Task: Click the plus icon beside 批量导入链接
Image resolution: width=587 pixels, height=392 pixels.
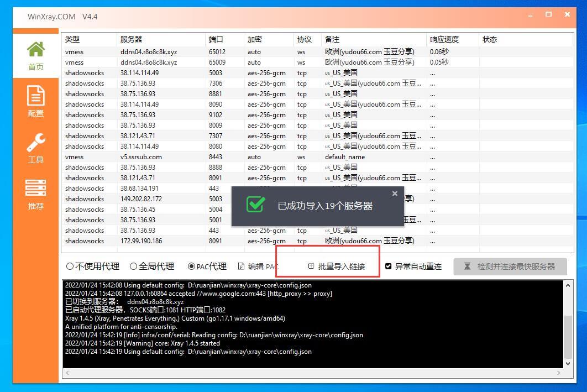Action: click(x=311, y=266)
